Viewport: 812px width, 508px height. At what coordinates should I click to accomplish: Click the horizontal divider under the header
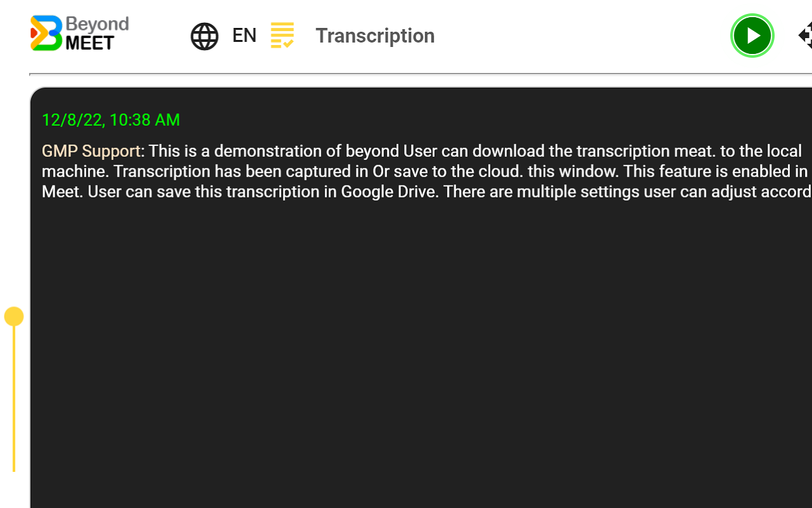[419, 74]
